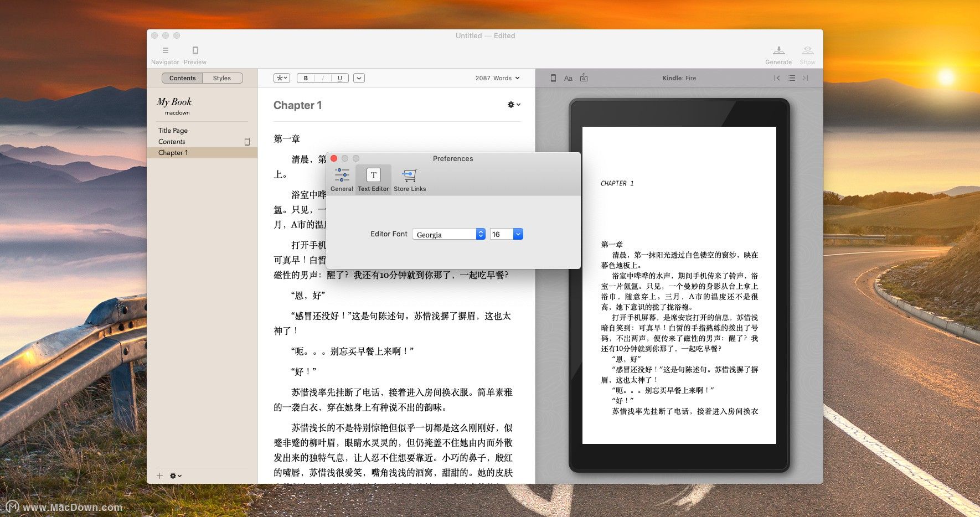The width and height of the screenshot is (980, 517).
Task: Open the chapter list icon in preview navigation
Action: (791, 77)
